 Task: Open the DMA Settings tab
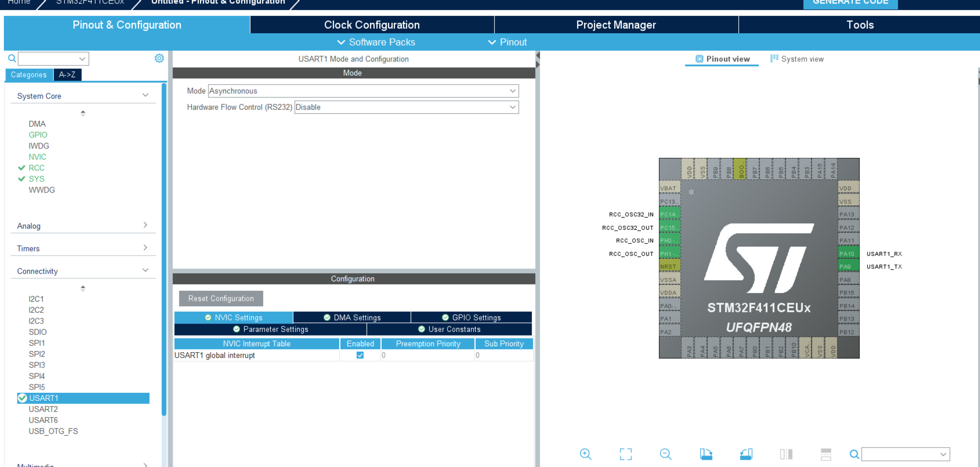coord(352,317)
